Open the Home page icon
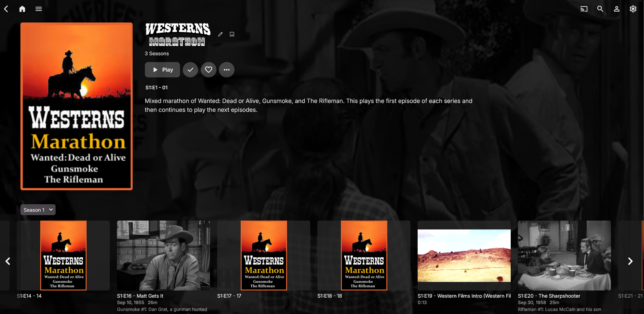Image resolution: width=644 pixels, height=314 pixels. point(22,9)
